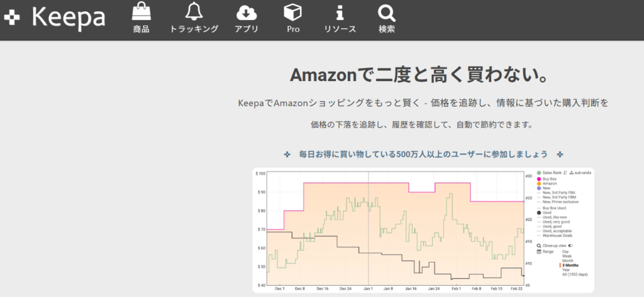The width and height of the screenshot is (644, 297).
Task: Click the Close-up view magnifier icon
Action: point(539,246)
